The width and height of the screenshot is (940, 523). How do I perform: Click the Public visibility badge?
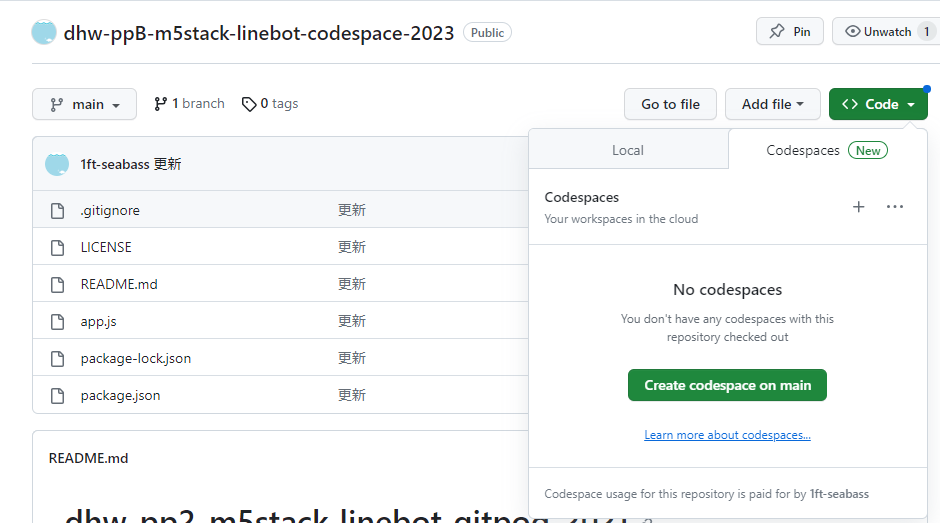(x=487, y=32)
